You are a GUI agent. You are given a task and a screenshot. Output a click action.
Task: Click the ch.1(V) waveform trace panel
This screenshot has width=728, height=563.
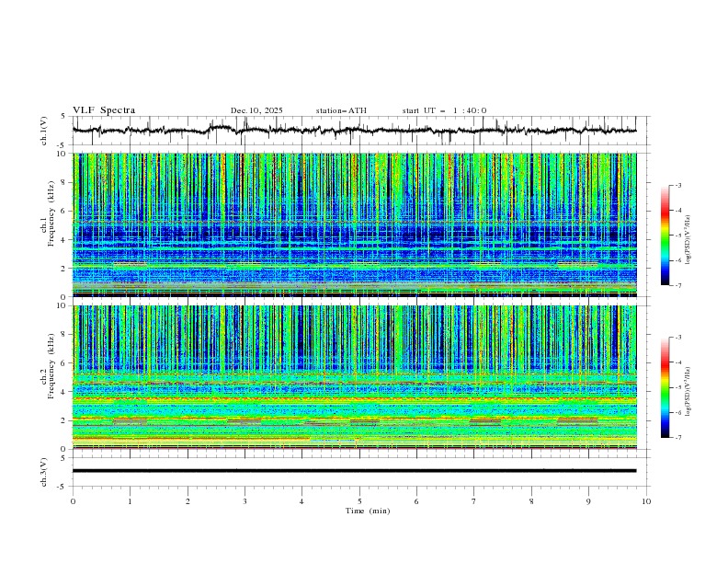358,131
